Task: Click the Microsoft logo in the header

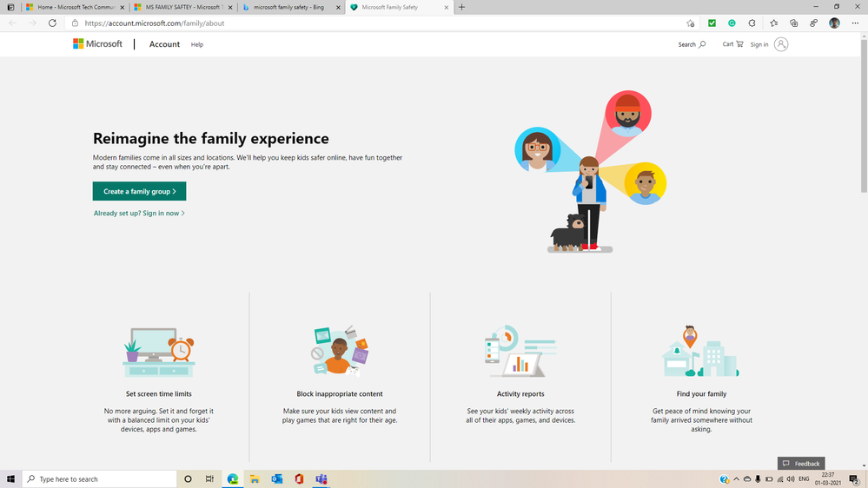Action: pos(97,43)
